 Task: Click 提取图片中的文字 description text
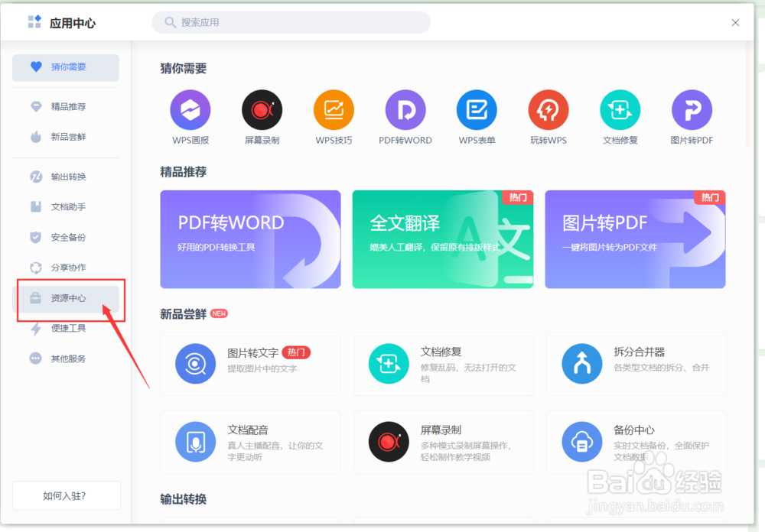(262, 368)
